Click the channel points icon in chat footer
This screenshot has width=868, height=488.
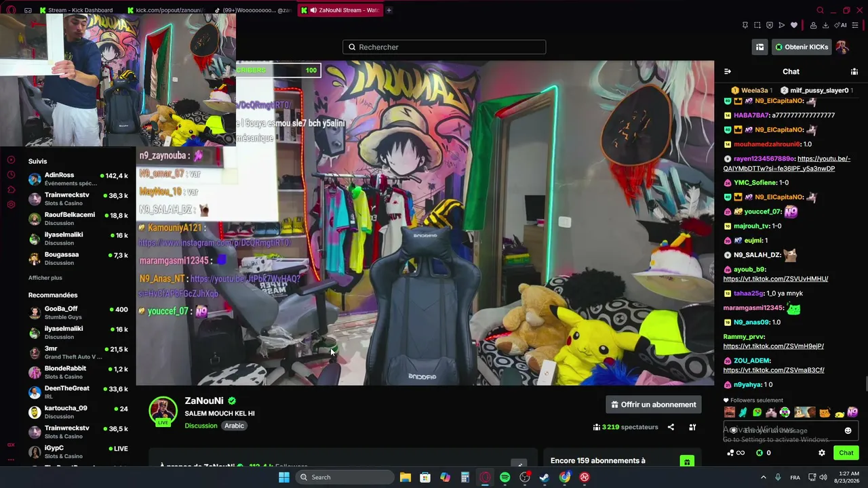point(734,453)
